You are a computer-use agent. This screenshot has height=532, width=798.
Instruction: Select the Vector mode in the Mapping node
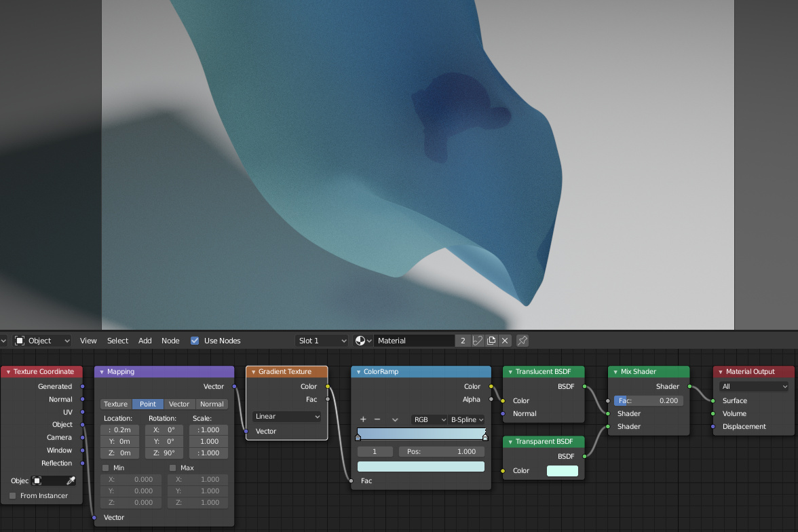coord(179,404)
